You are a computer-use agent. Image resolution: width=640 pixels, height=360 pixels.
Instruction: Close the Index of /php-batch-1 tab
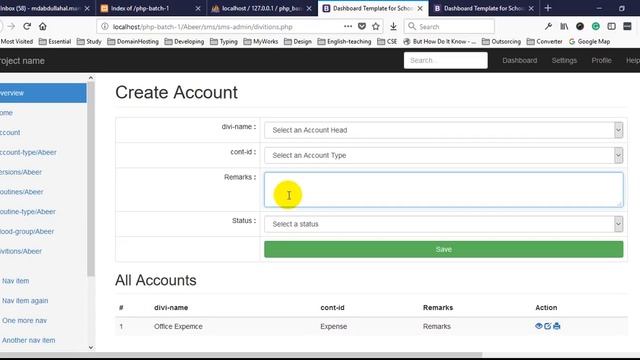point(198,8)
